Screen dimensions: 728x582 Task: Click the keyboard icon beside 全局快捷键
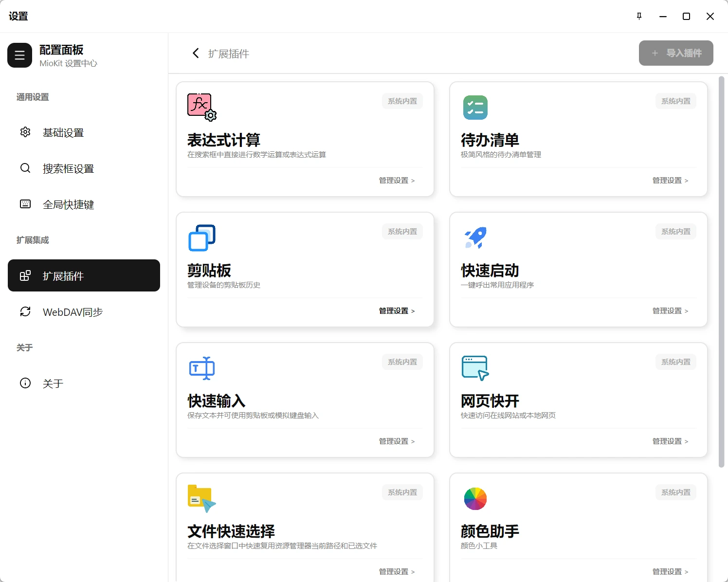(25, 204)
